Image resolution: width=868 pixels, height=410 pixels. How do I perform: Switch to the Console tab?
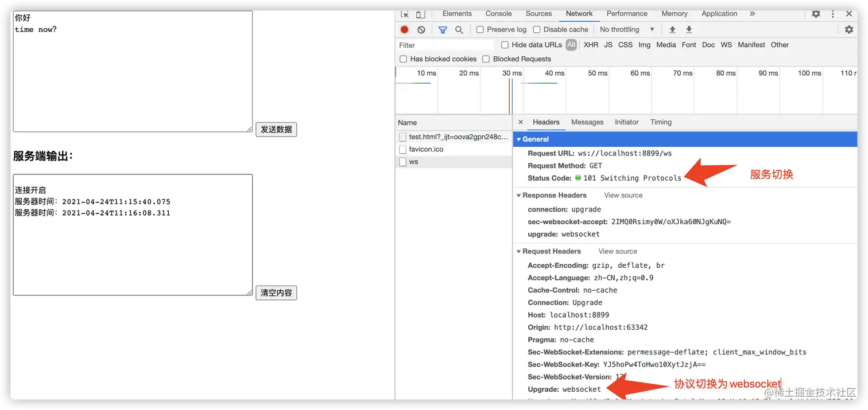pos(498,14)
